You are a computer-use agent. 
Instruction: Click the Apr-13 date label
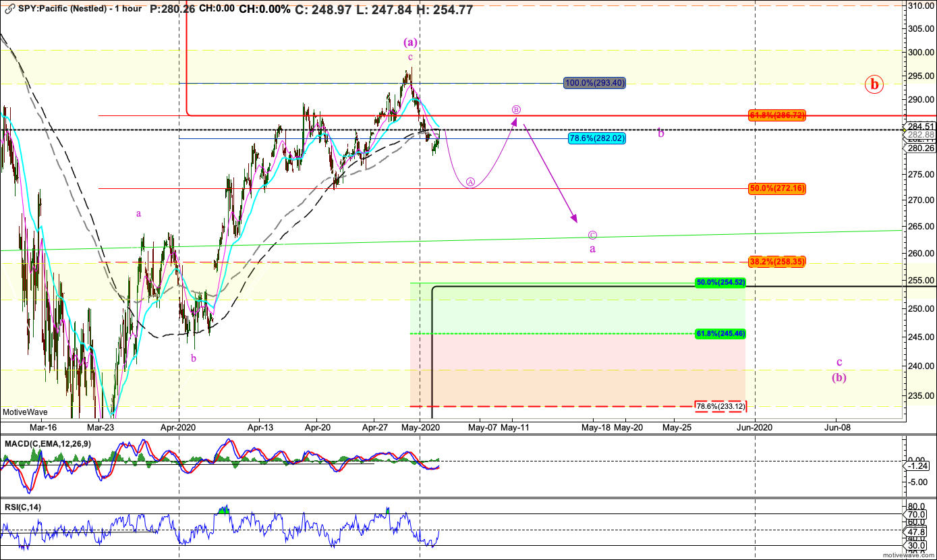coord(260,427)
